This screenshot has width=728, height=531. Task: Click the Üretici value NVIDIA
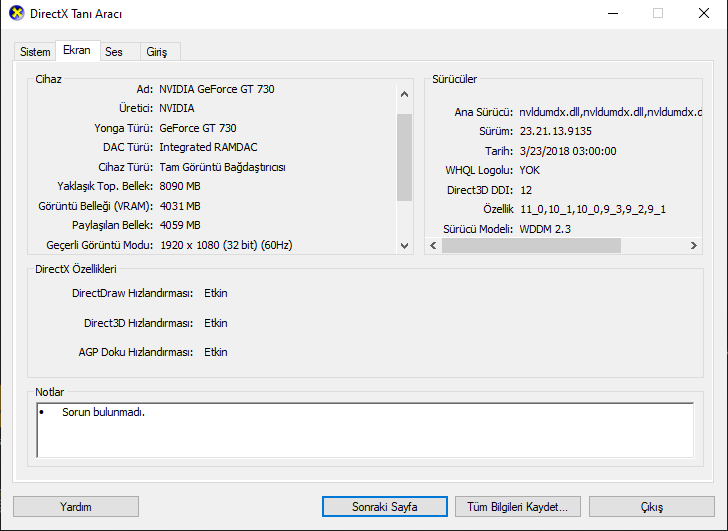point(177,108)
